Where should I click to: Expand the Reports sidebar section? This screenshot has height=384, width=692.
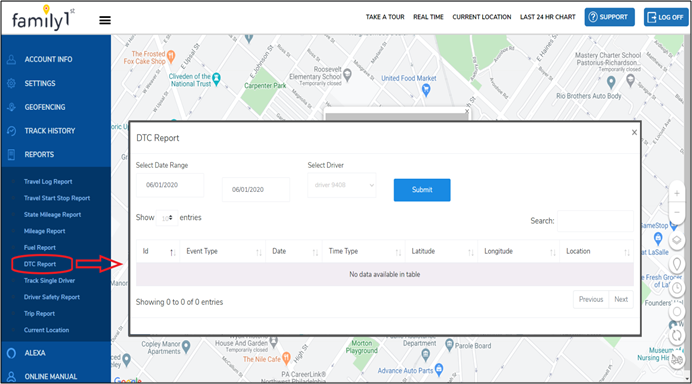click(39, 154)
